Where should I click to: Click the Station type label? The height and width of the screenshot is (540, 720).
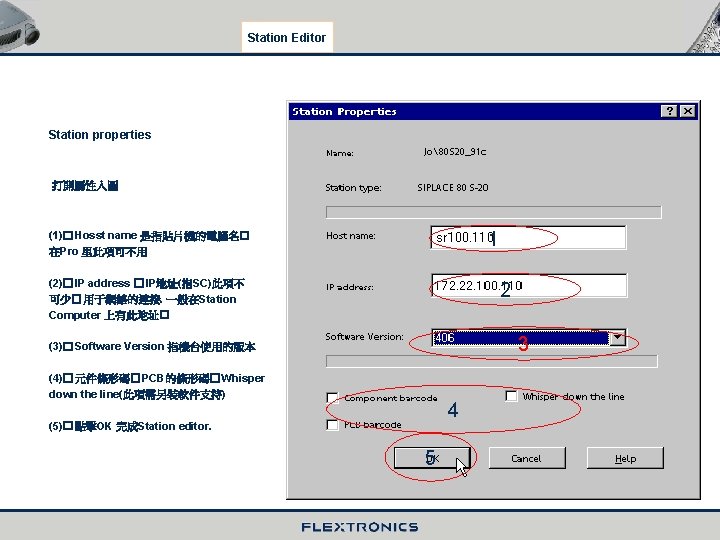coord(353,187)
